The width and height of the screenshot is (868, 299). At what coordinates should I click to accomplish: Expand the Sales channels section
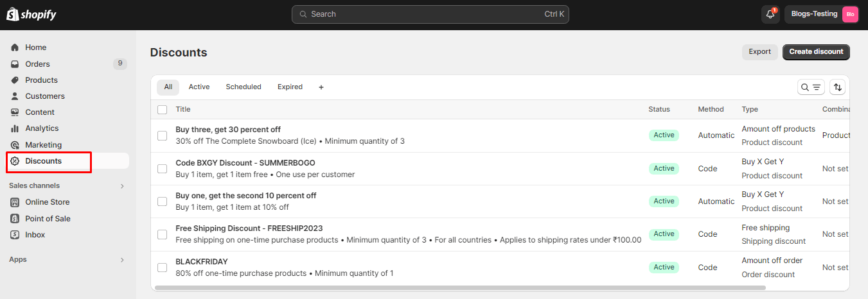(x=122, y=186)
